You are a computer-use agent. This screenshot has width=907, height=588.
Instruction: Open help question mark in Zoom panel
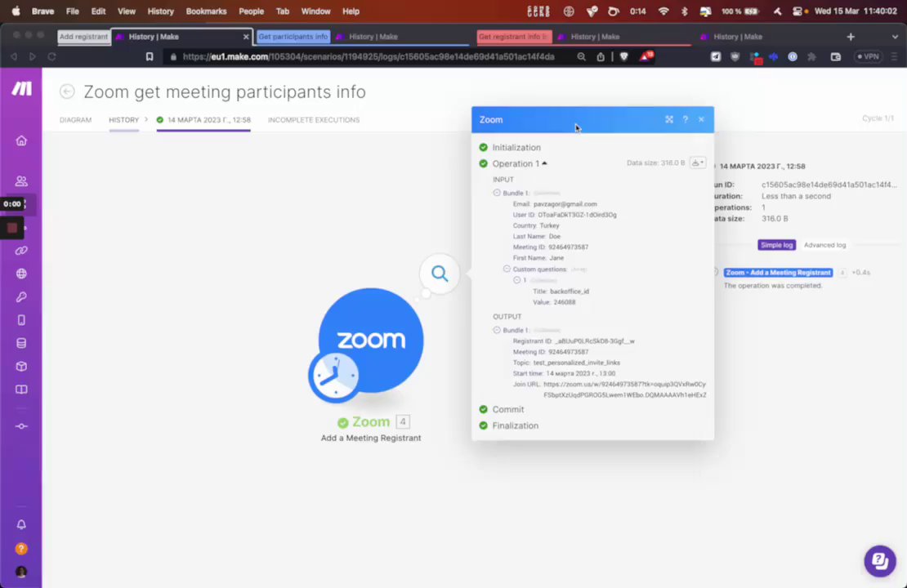coord(686,119)
